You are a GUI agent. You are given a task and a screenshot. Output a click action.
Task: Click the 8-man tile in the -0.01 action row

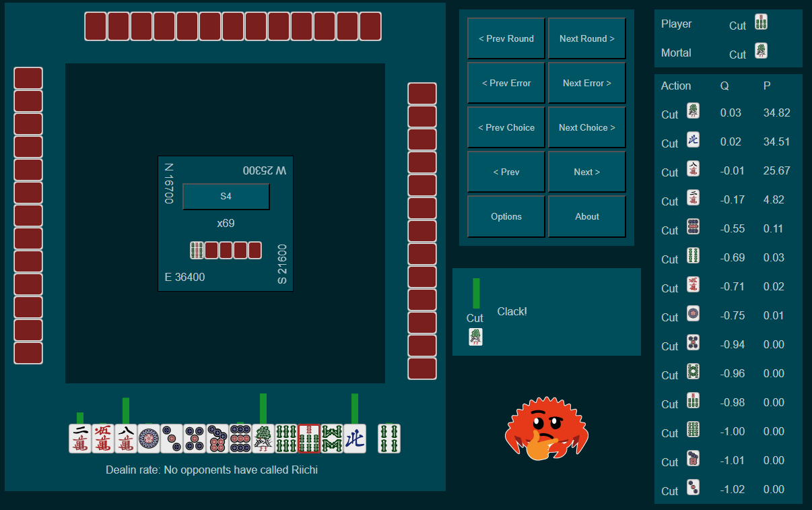click(x=693, y=169)
